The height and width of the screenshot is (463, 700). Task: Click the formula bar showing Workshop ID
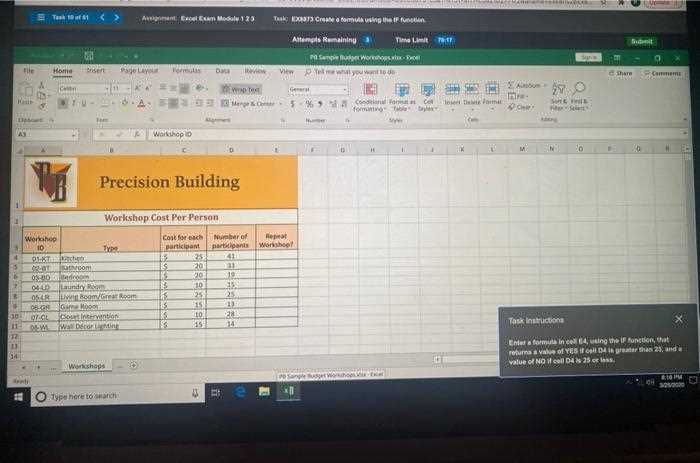(415, 134)
